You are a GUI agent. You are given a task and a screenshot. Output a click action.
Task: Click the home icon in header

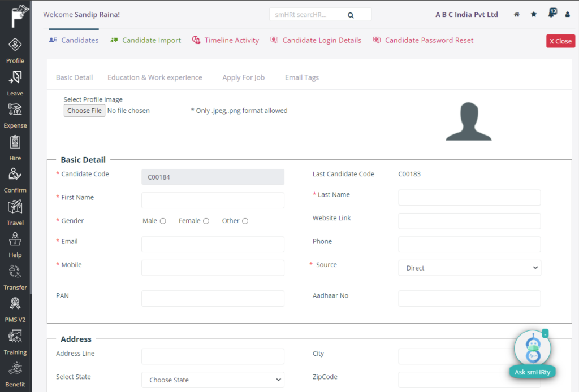[516, 15]
